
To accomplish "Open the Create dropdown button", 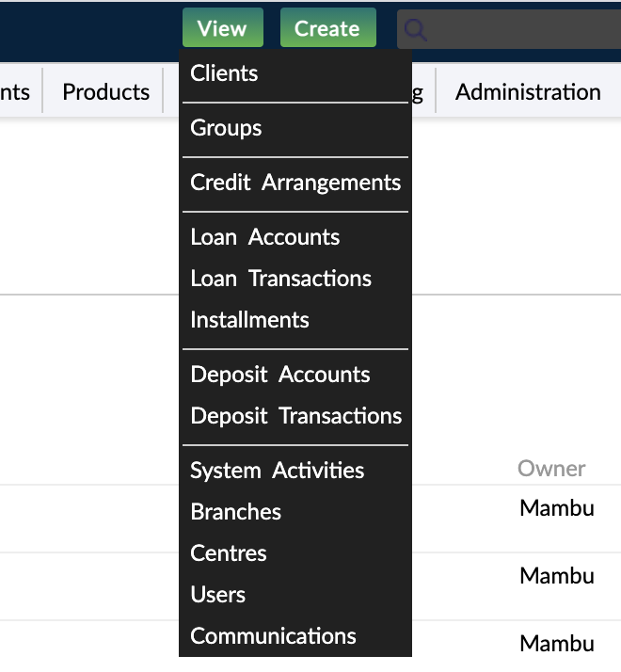I will pos(327,28).
